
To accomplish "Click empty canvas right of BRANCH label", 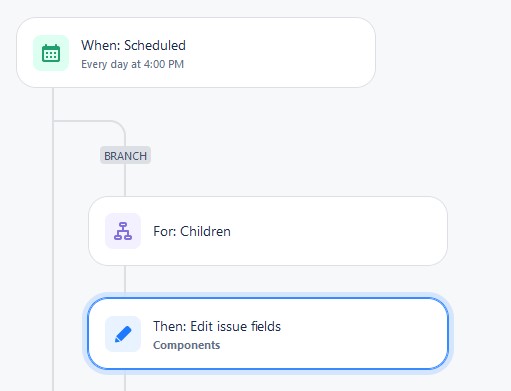I will tap(300, 156).
